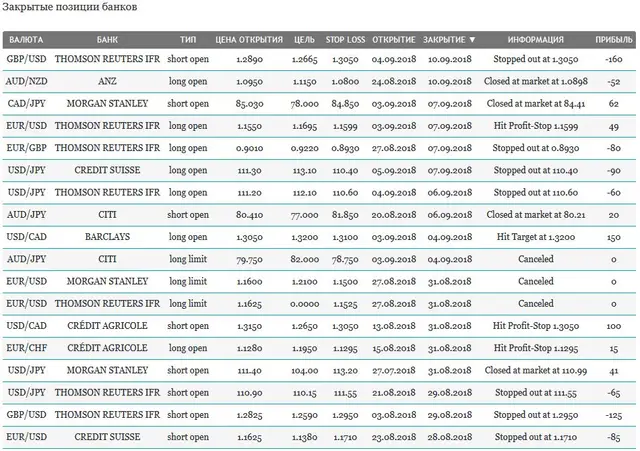
Task: Click the target price 104.00 cell
Action: click(x=304, y=371)
